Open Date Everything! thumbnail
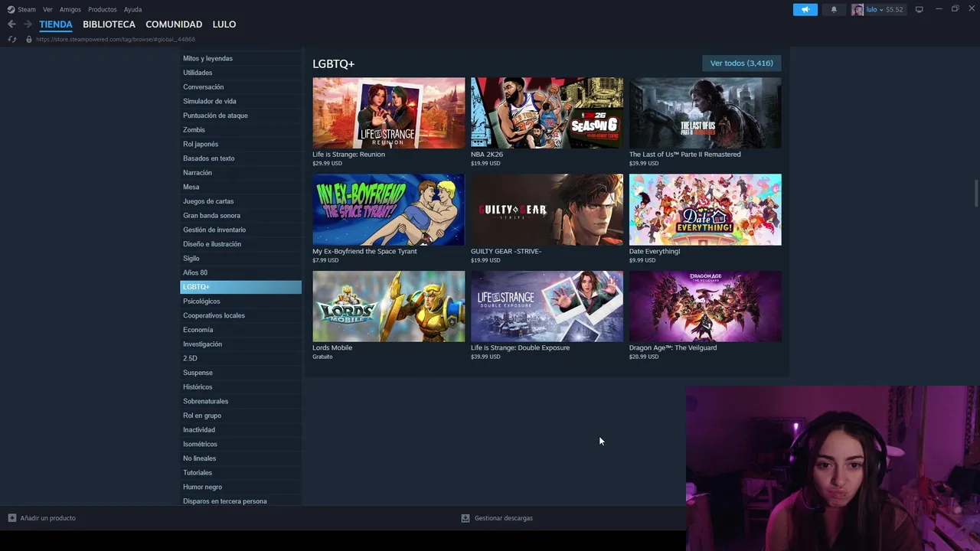Viewport: 980px width, 551px height. [x=705, y=210]
